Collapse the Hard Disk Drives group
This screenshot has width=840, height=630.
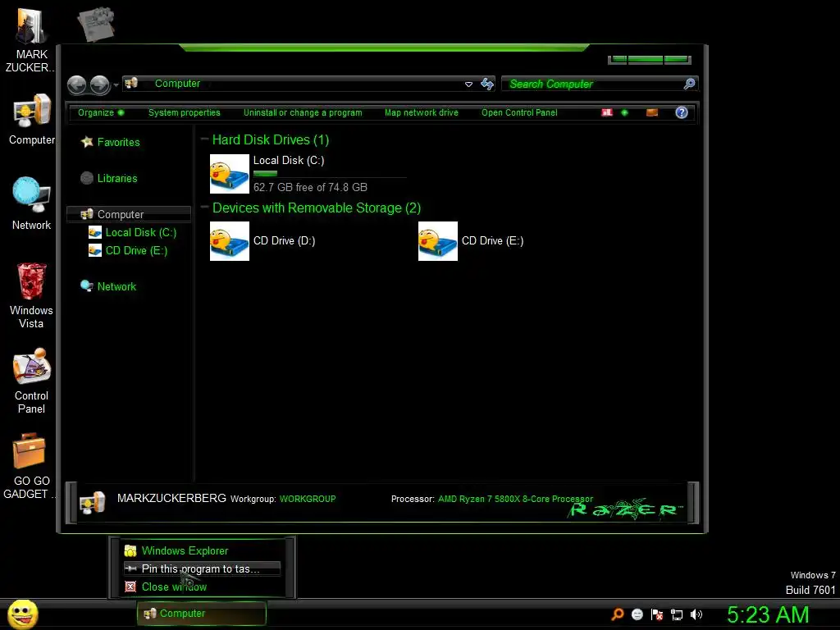click(204, 139)
